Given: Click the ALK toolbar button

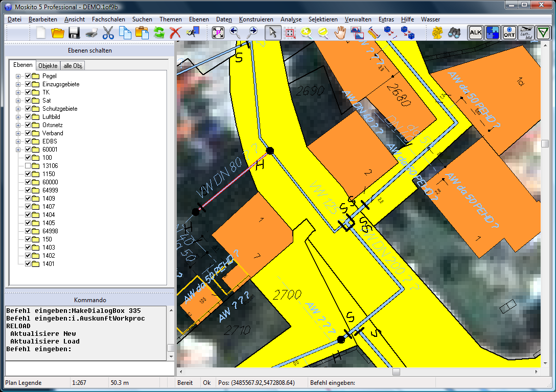Looking at the screenshot, I should point(476,33).
